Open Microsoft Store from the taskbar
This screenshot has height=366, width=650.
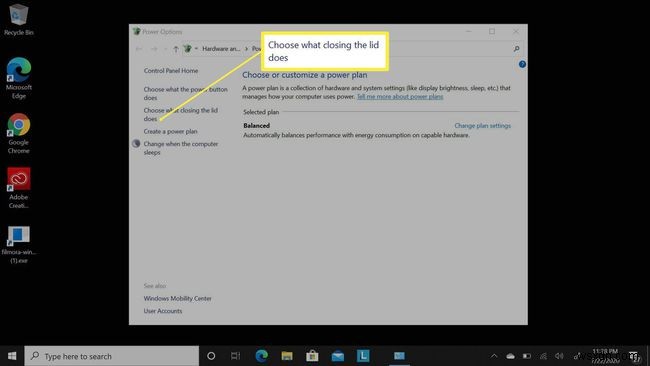(312, 356)
